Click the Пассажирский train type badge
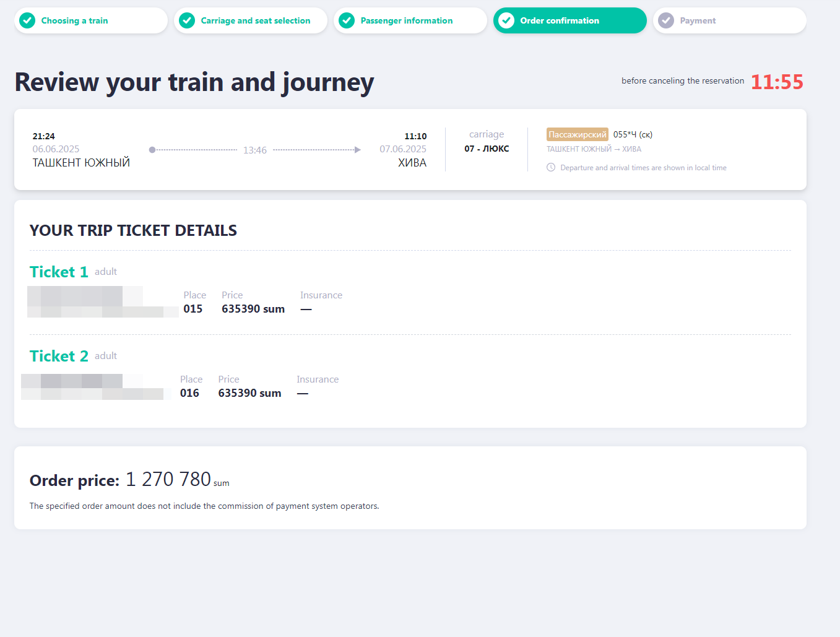The image size is (840, 637). coord(577,134)
